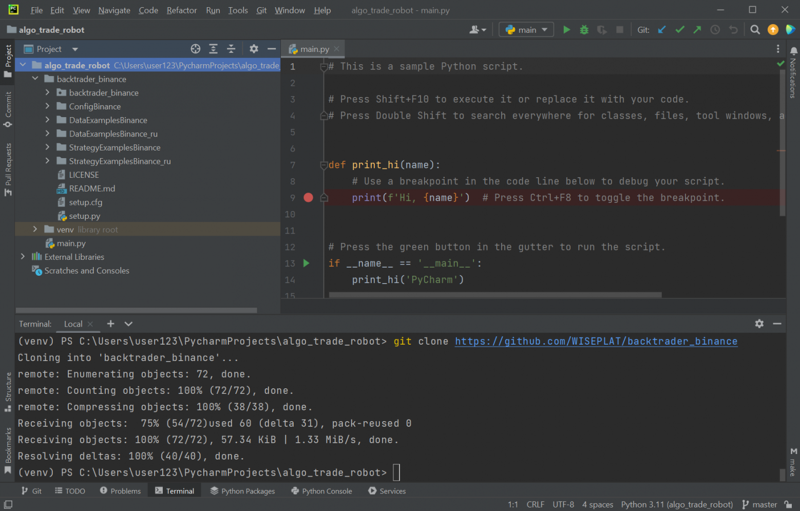The width and height of the screenshot is (800, 511).
Task: Open Search Everywhere magnifier icon
Action: [x=755, y=30]
